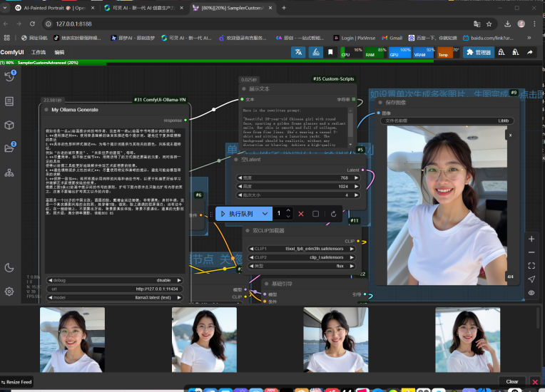Change model llama3:latest right arrow

click(x=179, y=297)
